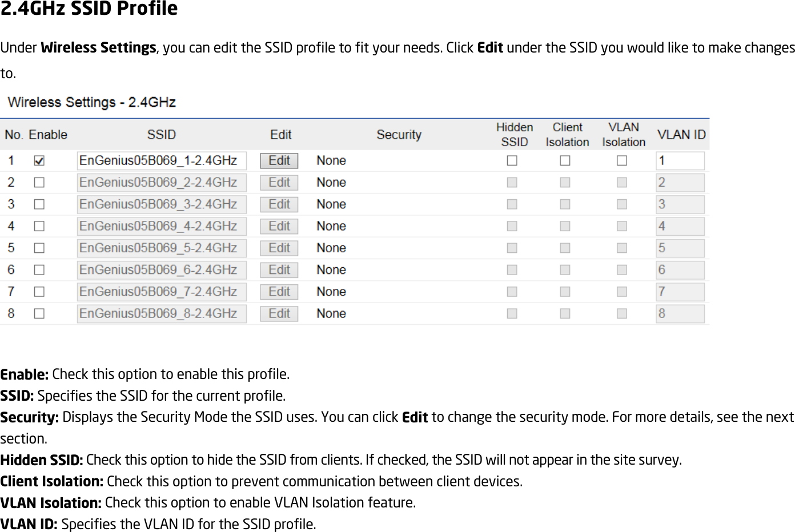Click VLAN ID field with value 3
This screenshot has height=532, width=795.
tap(680, 204)
